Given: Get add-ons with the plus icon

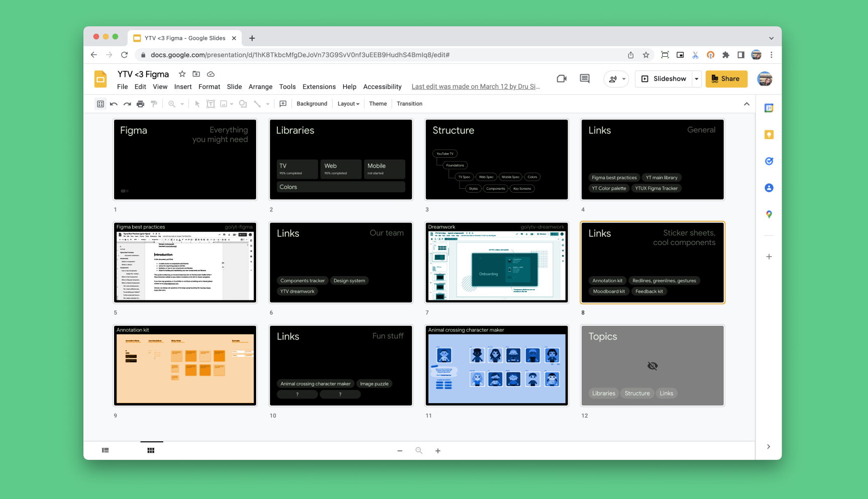Looking at the screenshot, I should tap(769, 257).
